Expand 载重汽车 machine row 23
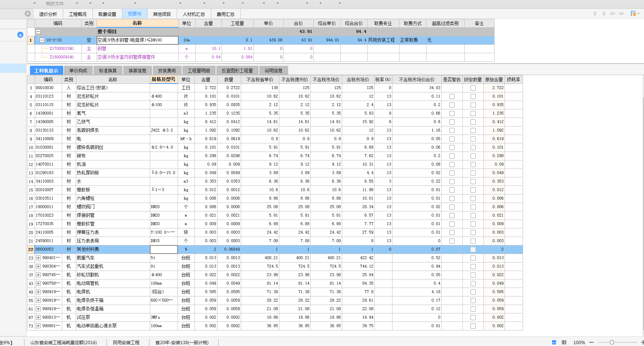 point(38,258)
